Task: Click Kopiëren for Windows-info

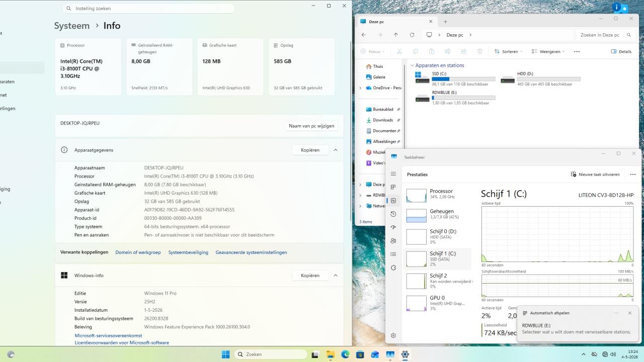Action: point(310,276)
